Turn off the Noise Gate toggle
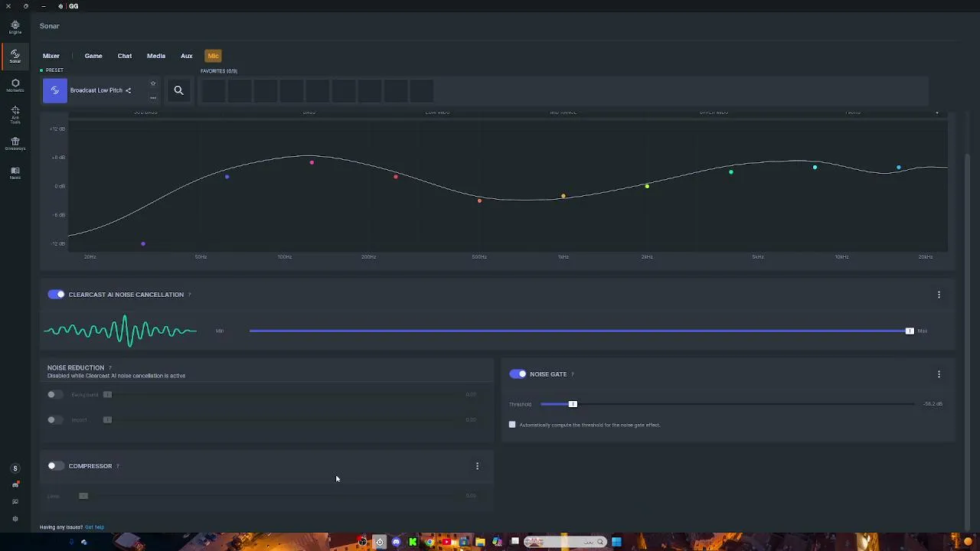This screenshot has height=551, width=980. pos(518,374)
